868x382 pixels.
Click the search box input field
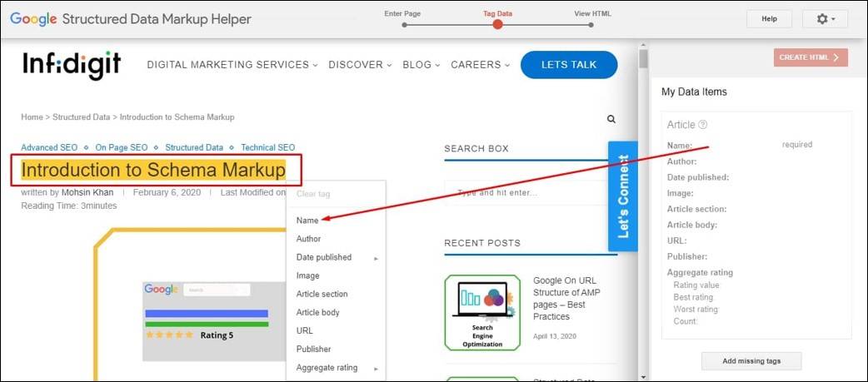coord(526,193)
